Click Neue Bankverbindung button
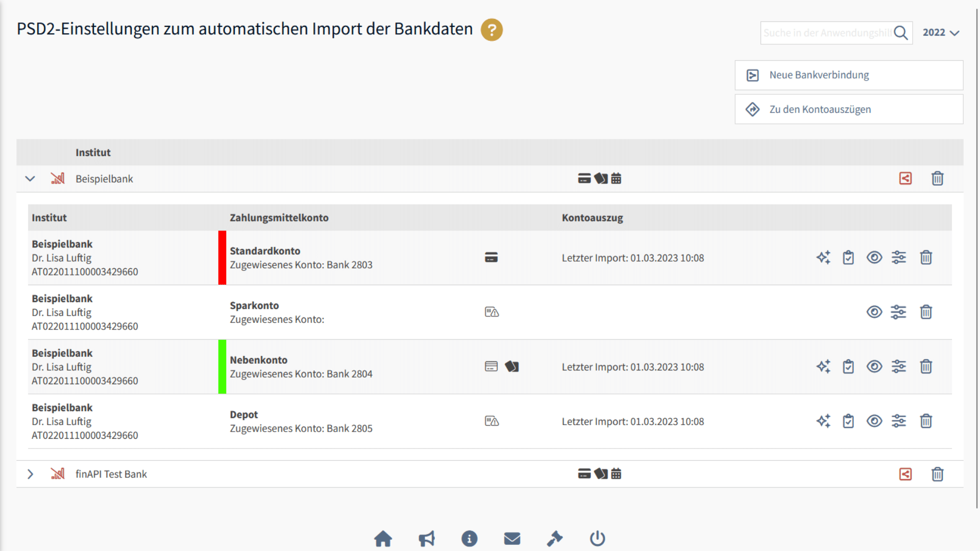 pos(848,76)
